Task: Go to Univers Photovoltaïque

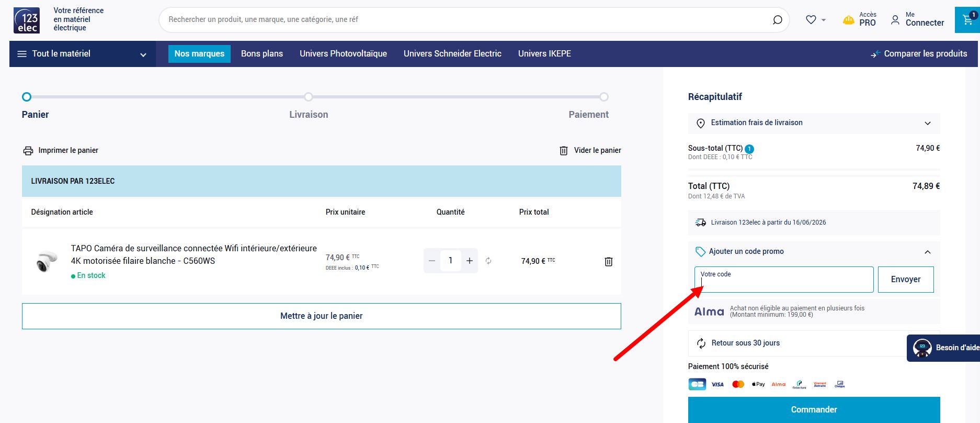Action: point(343,54)
